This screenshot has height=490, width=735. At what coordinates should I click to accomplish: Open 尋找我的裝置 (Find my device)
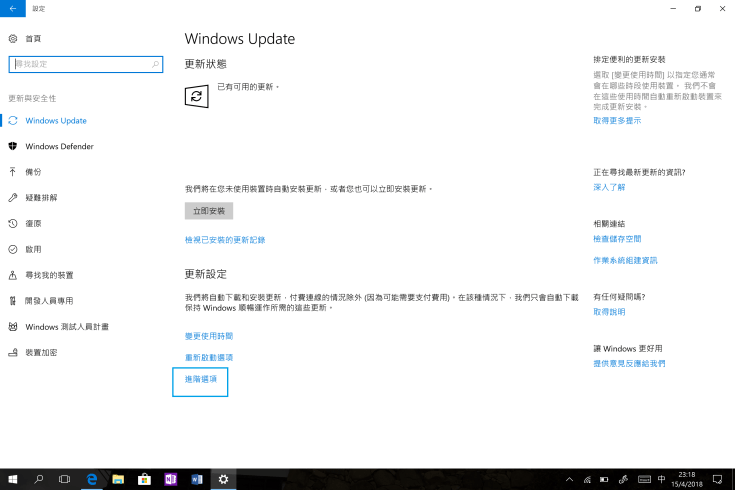click(x=49, y=275)
